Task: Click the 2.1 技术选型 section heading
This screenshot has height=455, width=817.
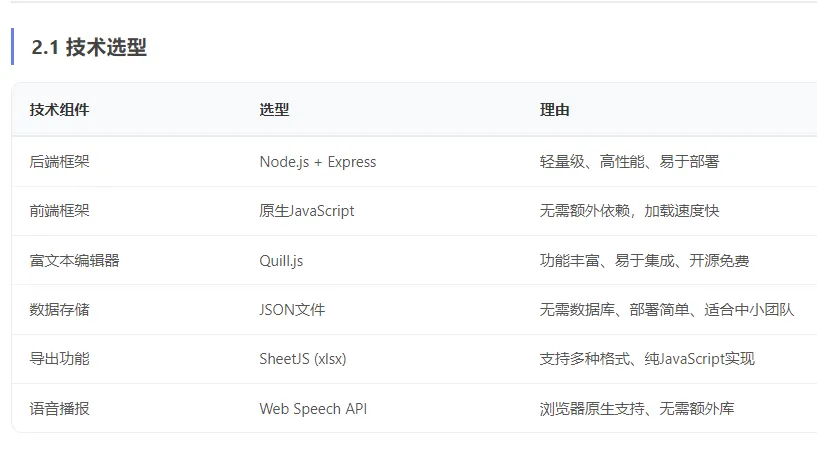Action: click(89, 47)
